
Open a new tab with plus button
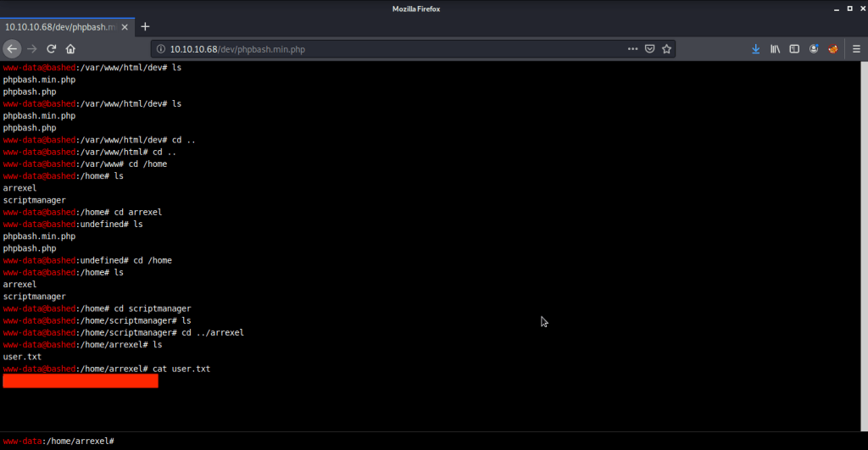[x=145, y=26]
